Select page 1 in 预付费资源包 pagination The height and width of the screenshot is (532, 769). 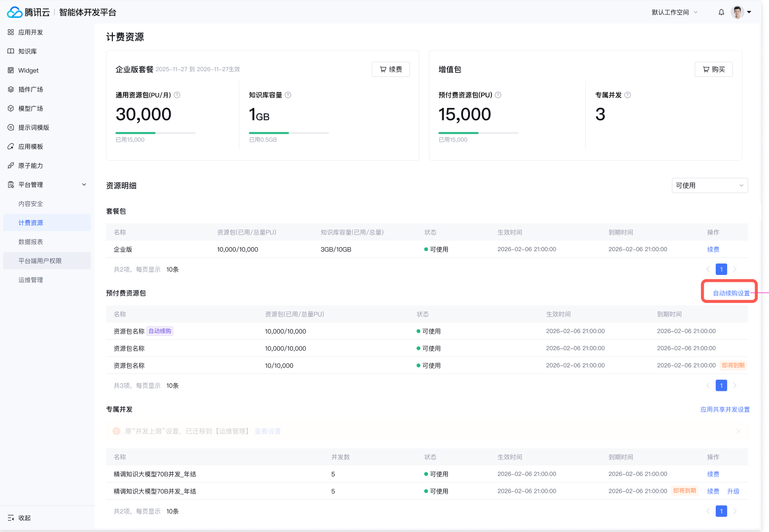[x=721, y=385]
